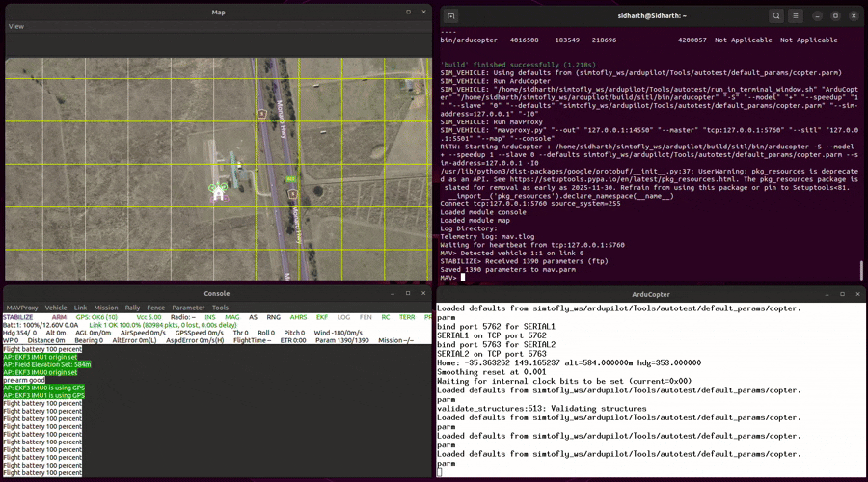Close the Map window
The image size is (868, 482).
[x=424, y=12]
